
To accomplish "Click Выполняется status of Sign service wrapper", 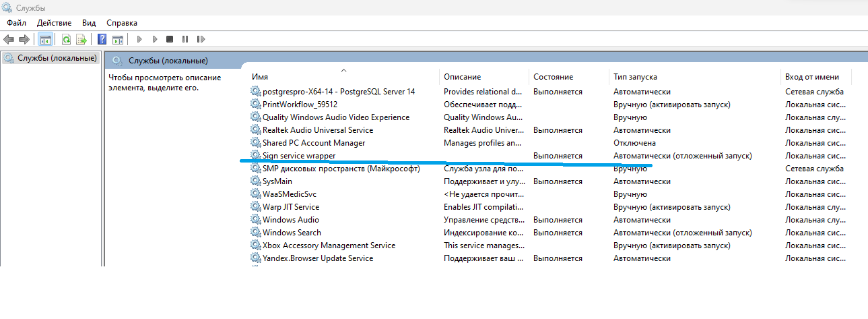I will pos(558,156).
